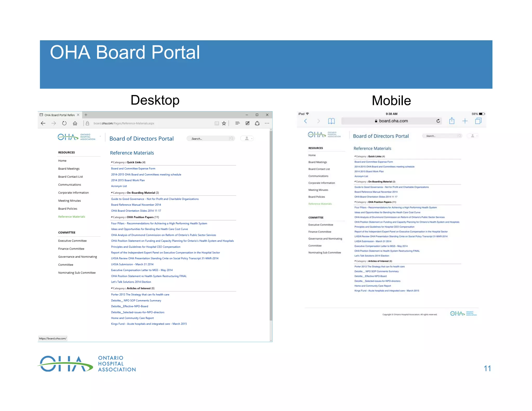This screenshot has width=532, height=411.
Task: Open the desktop user profile dropdown
Action: pos(247,138)
